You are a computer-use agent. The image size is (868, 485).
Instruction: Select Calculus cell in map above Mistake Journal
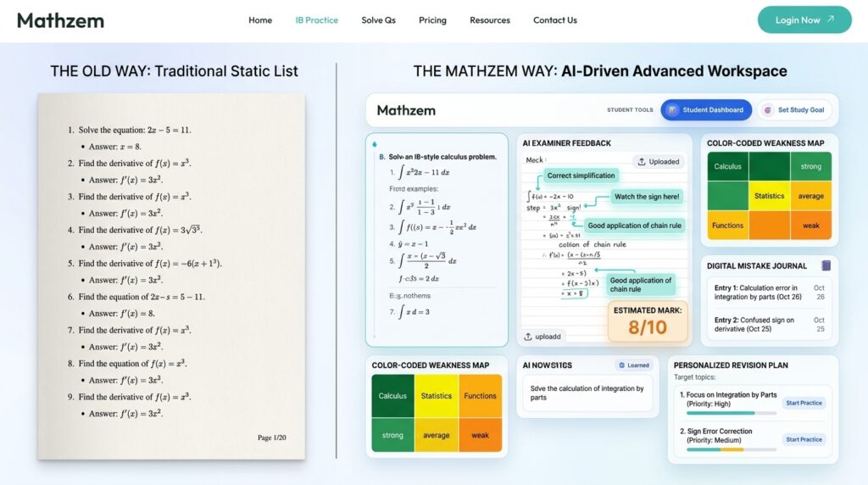coord(728,166)
